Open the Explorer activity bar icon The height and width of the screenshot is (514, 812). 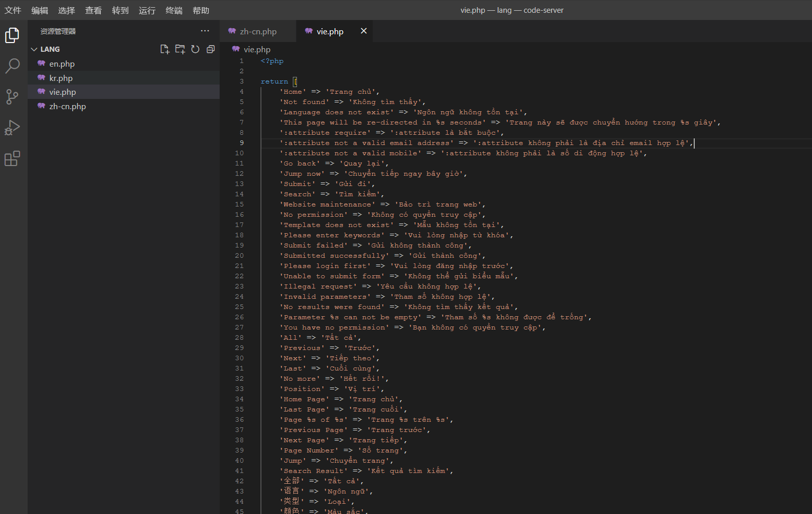(x=12, y=35)
